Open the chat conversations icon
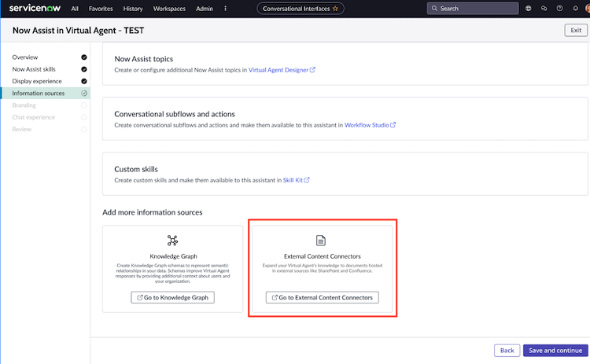The image size is (590, 364). point(544,9)
